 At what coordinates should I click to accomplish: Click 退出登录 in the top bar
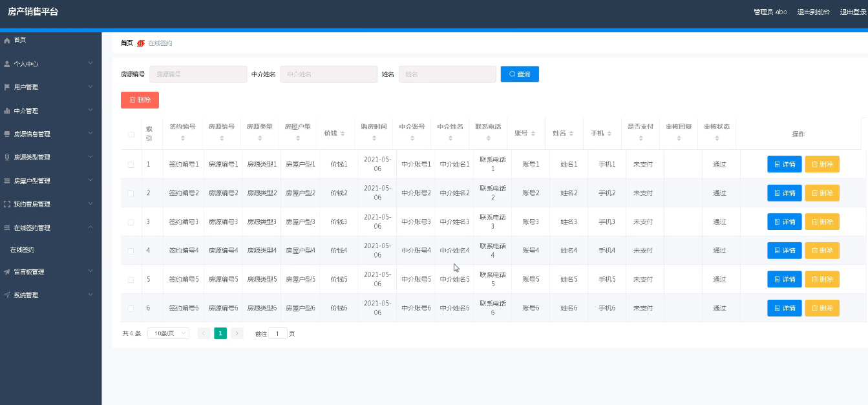[853, 12]
